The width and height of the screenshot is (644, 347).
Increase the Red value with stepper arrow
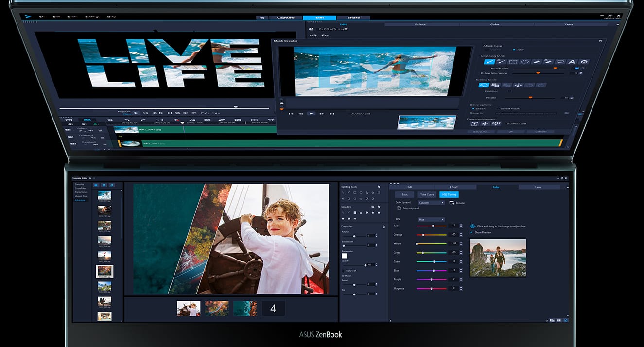460,225
